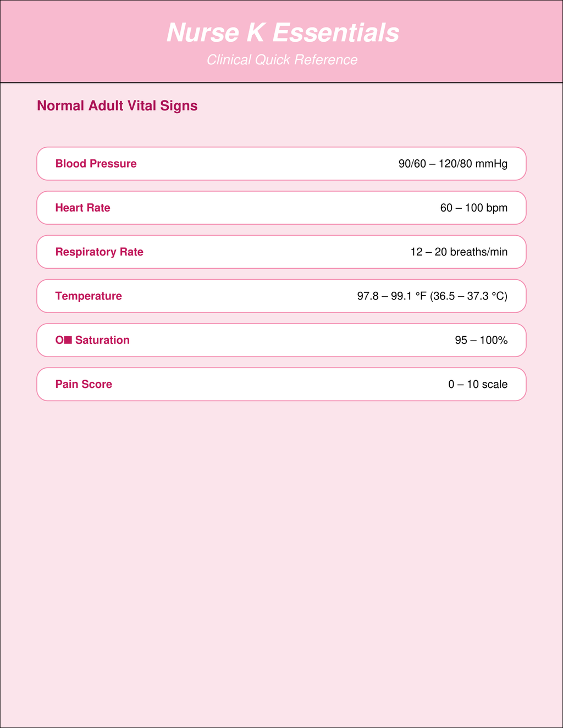Click the 120/80 upper blood pressure value
The height and width of the screenshot is (728, 563).
(456, 164)
